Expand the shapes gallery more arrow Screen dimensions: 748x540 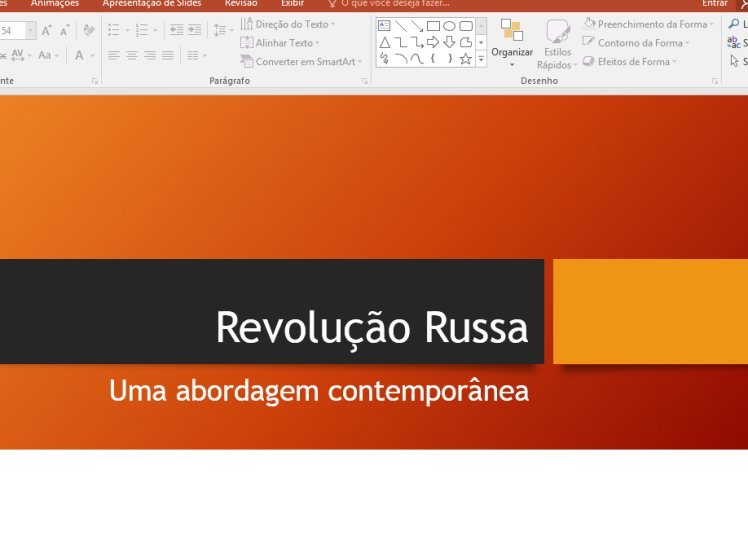[x=481, y=59]
